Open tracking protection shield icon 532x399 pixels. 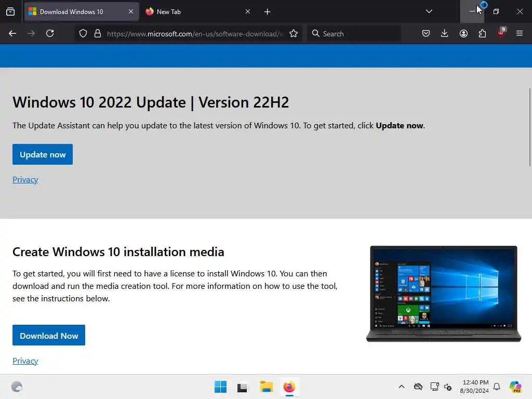[x=83, y=34]
